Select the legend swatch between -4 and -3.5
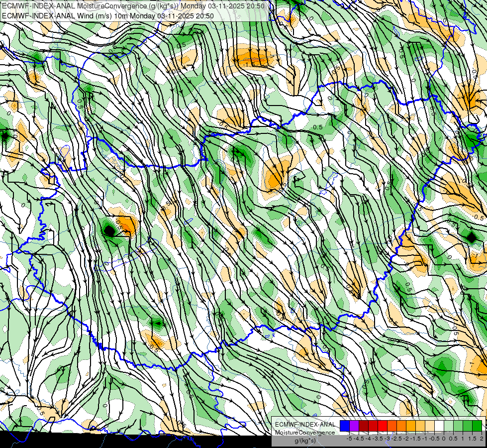Viewport: 487px width, 448px height. click(373, 426)
